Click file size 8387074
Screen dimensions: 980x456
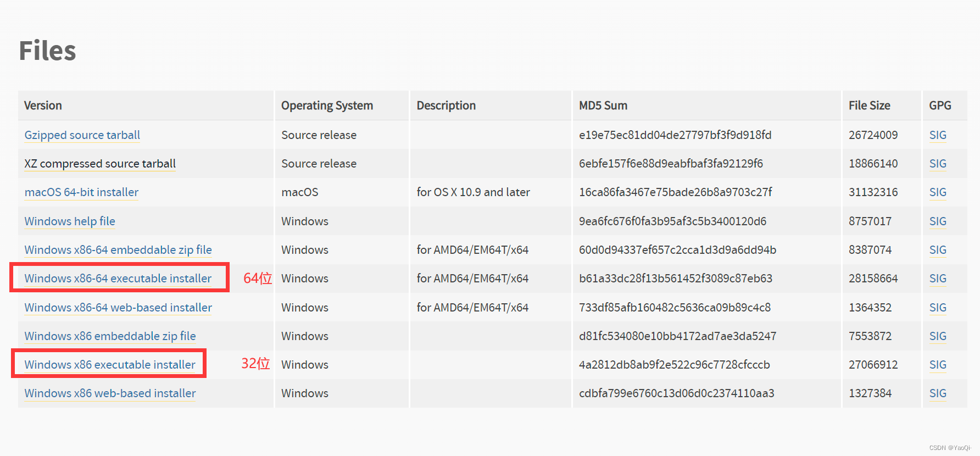point(870,250)
